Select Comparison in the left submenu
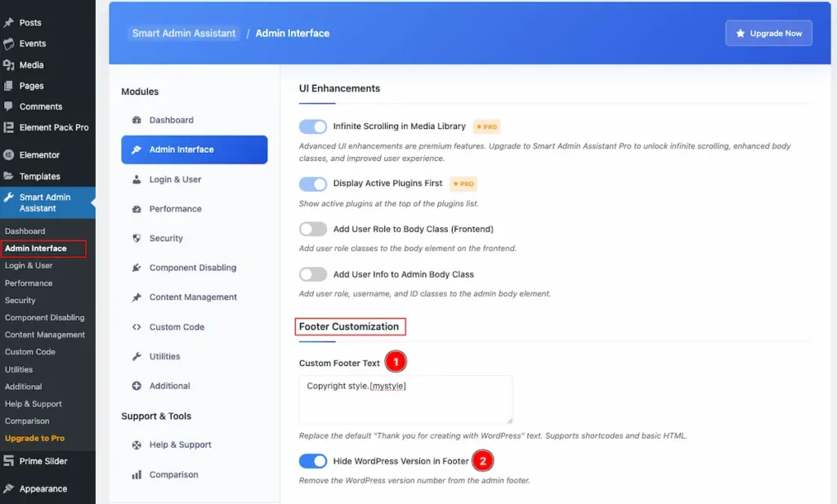Image resolution: width=837 pixels, height=504 pixels. (27, 421)
